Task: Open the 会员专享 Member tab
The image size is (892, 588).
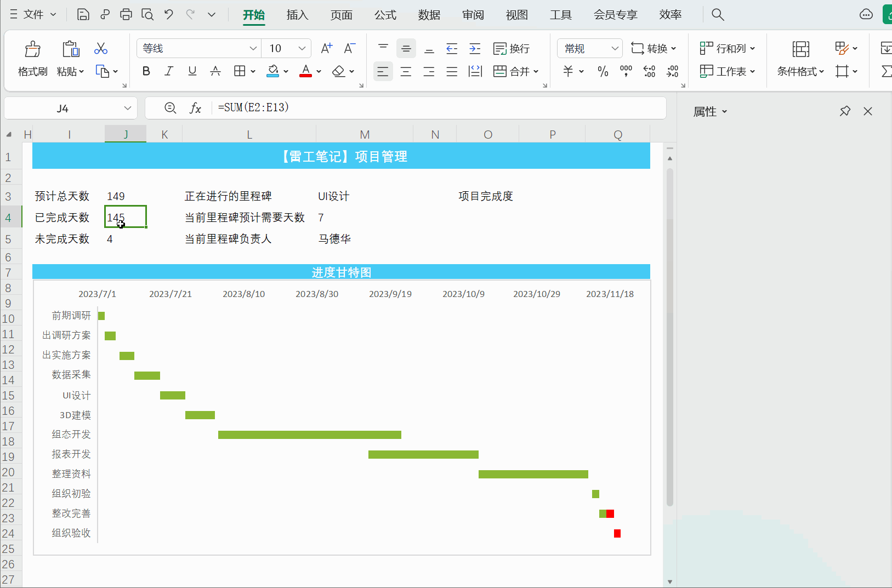Action: pyautogui.click(x=616, y=15)
